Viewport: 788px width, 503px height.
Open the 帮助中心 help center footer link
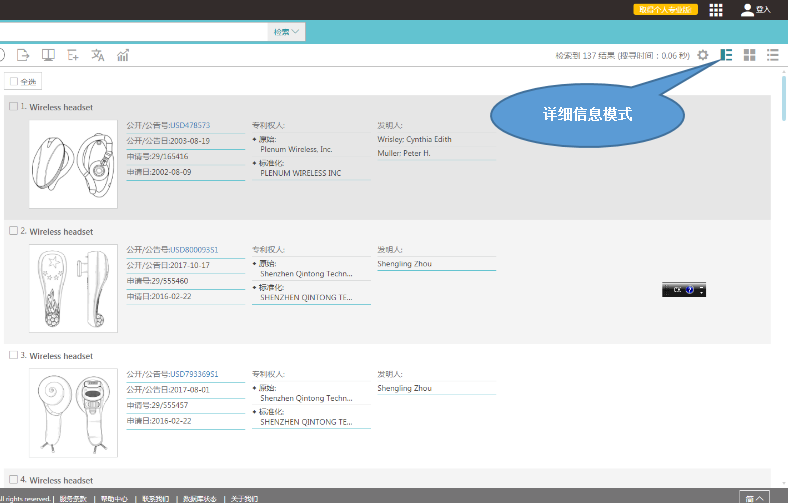click(114, 498)
